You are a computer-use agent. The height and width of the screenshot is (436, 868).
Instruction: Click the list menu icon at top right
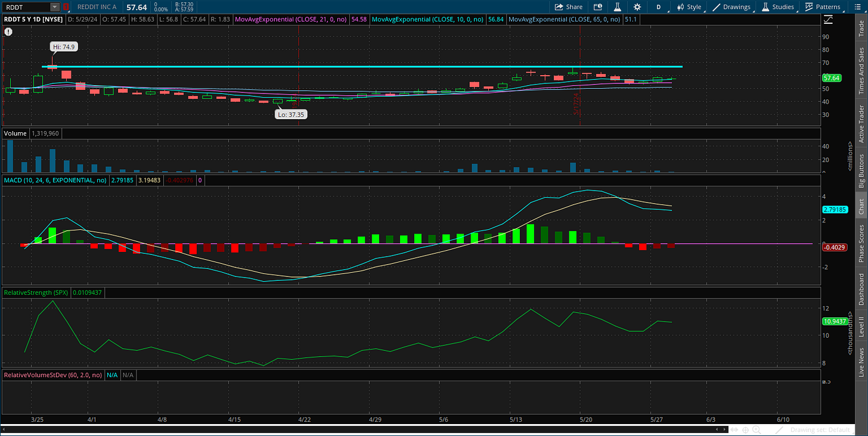(x=858, y=7)
